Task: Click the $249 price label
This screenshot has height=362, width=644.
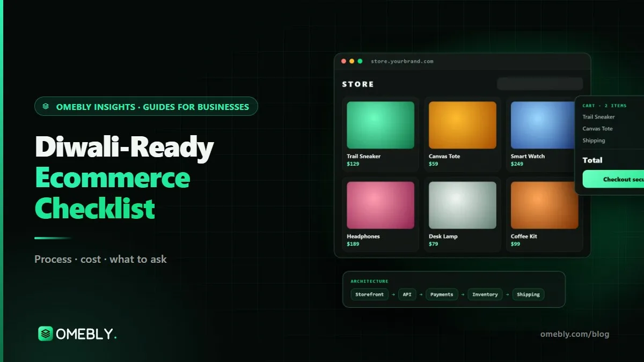Action: pos(517,164)
